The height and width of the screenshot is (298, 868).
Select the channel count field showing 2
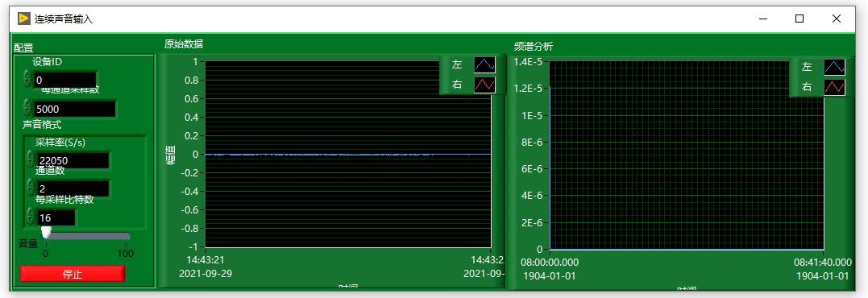pos(73,188)
